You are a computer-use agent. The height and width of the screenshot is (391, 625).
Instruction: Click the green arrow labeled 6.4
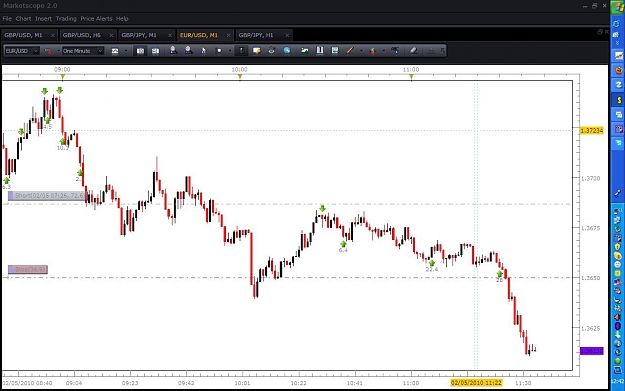[x=343, y=244]
